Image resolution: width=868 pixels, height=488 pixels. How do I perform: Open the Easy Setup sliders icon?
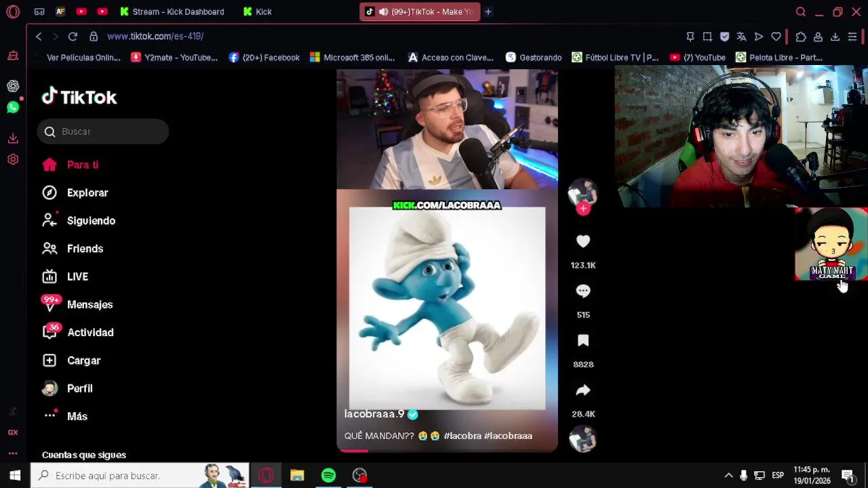[852, 37]
